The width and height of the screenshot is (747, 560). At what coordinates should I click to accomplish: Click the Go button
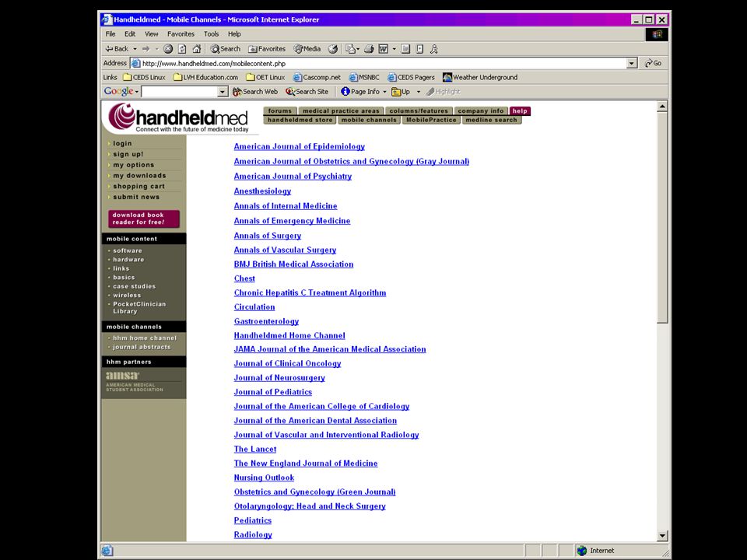[654, 63]
